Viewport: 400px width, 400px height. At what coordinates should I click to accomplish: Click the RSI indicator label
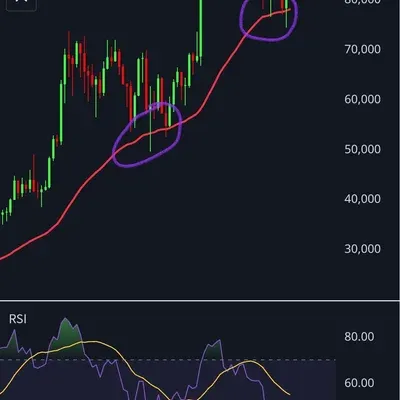coord(18,319)
